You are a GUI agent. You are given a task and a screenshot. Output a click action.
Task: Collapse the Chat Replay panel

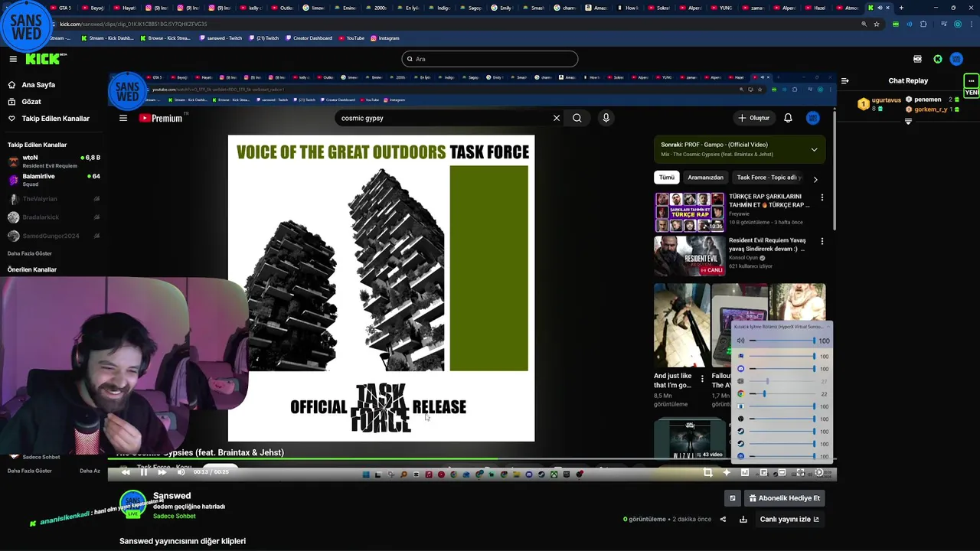(x=844, y=80)
